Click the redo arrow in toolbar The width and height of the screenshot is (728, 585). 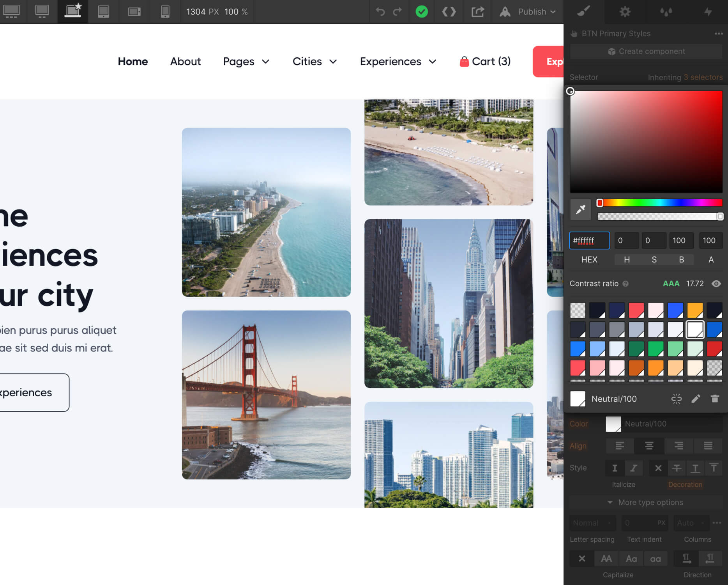(x=397, y=12)
